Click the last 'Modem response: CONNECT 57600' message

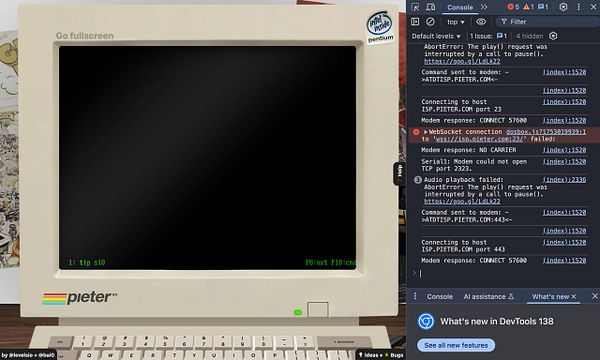click(474, 261)
